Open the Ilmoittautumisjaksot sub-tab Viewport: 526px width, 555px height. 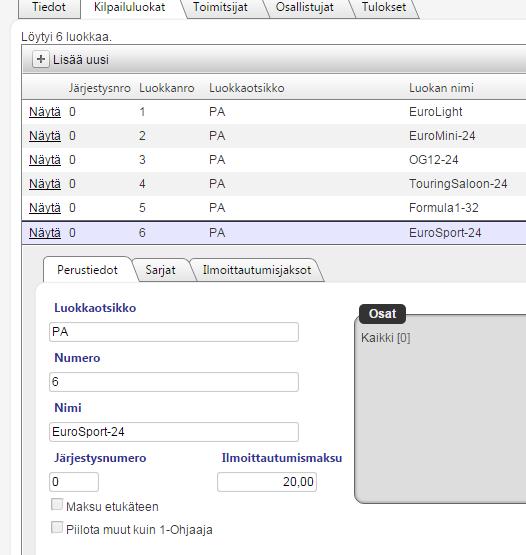tap(257, 270)
